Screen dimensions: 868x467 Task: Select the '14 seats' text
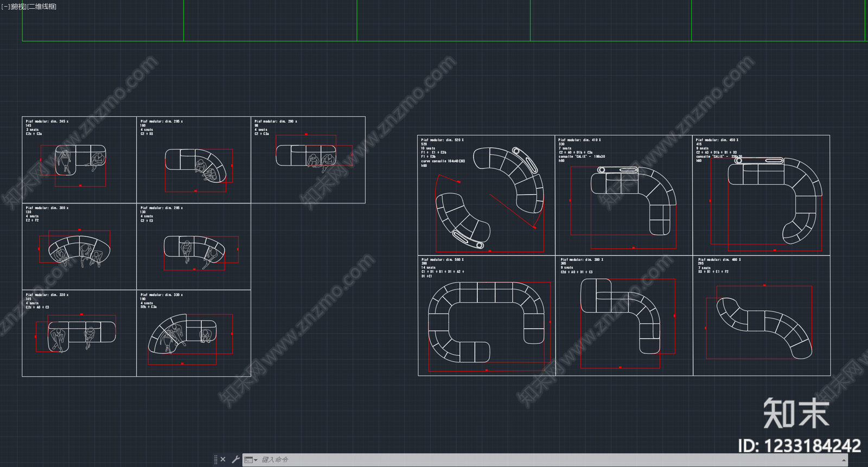428,267
